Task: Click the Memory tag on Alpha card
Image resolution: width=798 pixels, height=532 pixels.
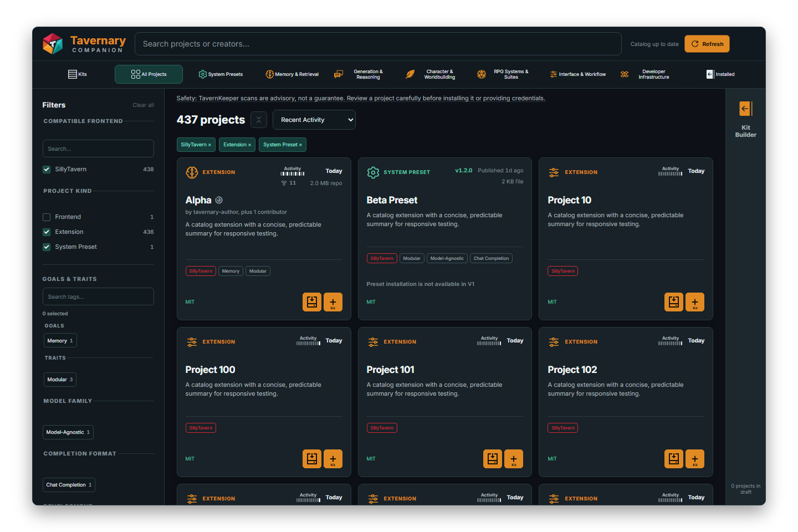Action: tap(231, 271)
